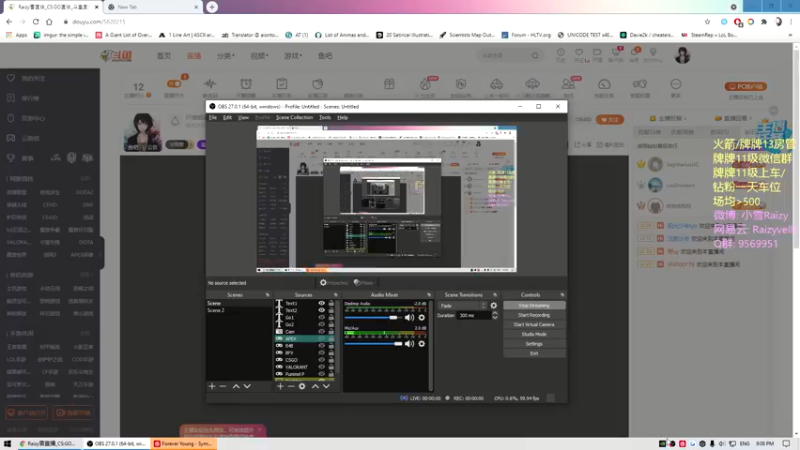Image resolution: width=800 pixels, height=450 pixels.
Task: Click the alarm clock icon on Douyu toolbar
Action: point(246,84)
